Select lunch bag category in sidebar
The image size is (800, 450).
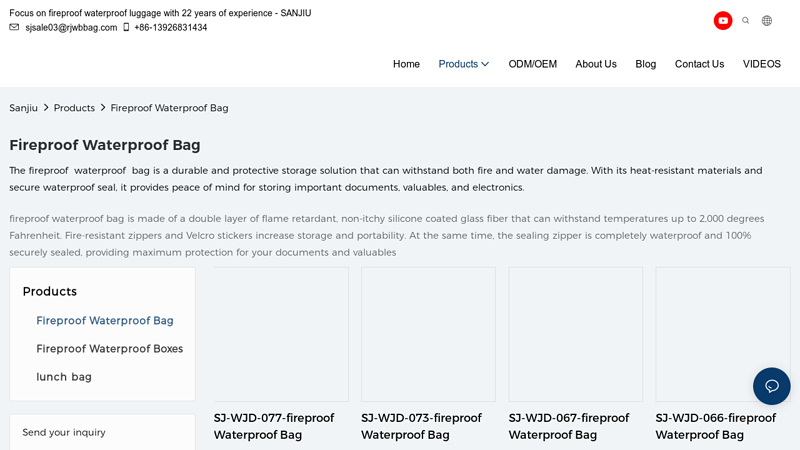pos(64,377)
